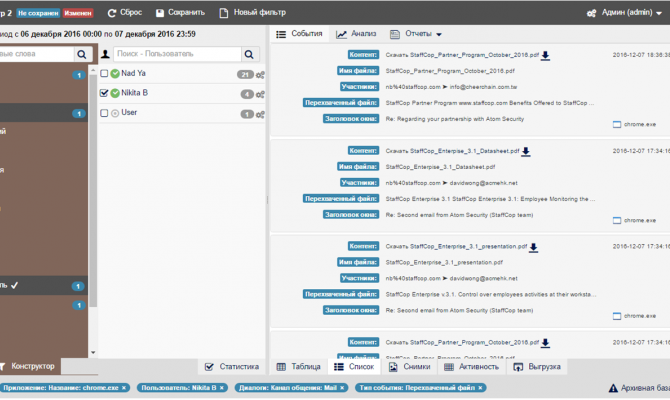Click the gears icon in Nad Ya row

tap(260, 75)
